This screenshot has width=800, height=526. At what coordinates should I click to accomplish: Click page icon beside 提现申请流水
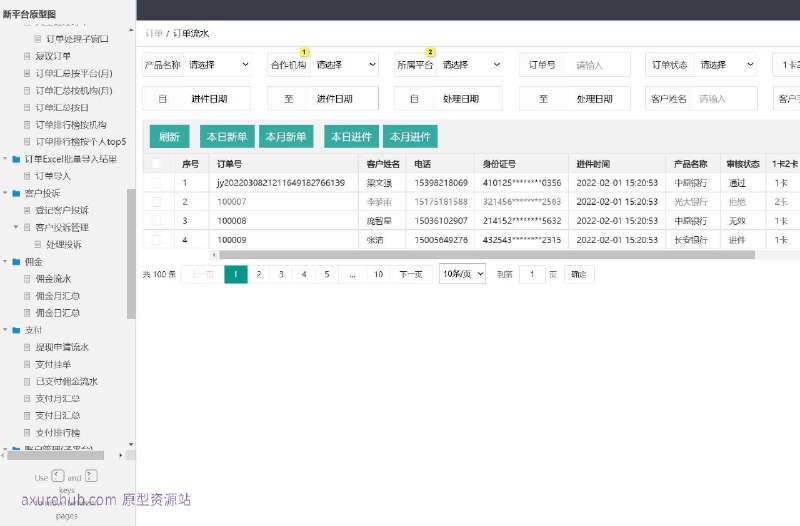[x=27, y=347]
